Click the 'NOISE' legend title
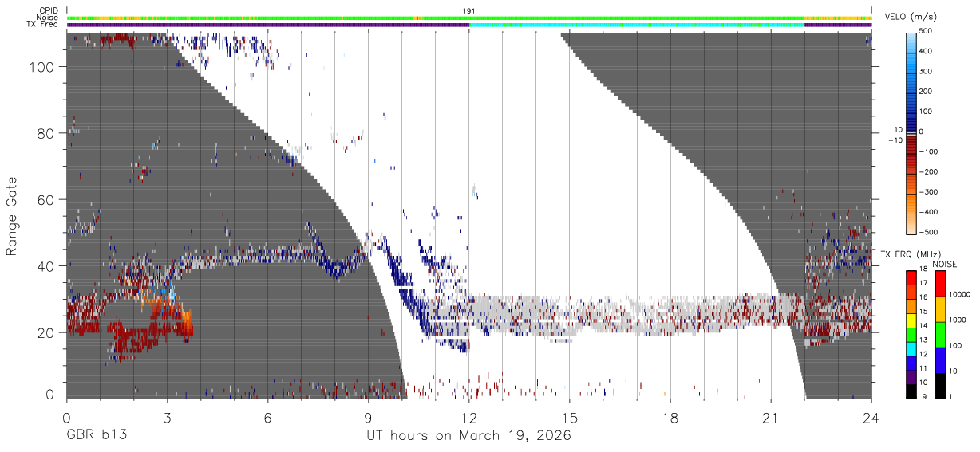 tap(945, 264)
